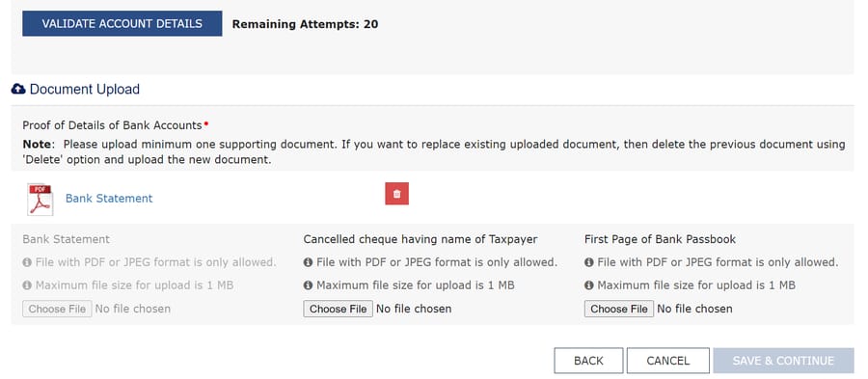Click the disabled Choose File under Bank Statement
The width and height of the screenshot is (868, 379).
[57, 309]
